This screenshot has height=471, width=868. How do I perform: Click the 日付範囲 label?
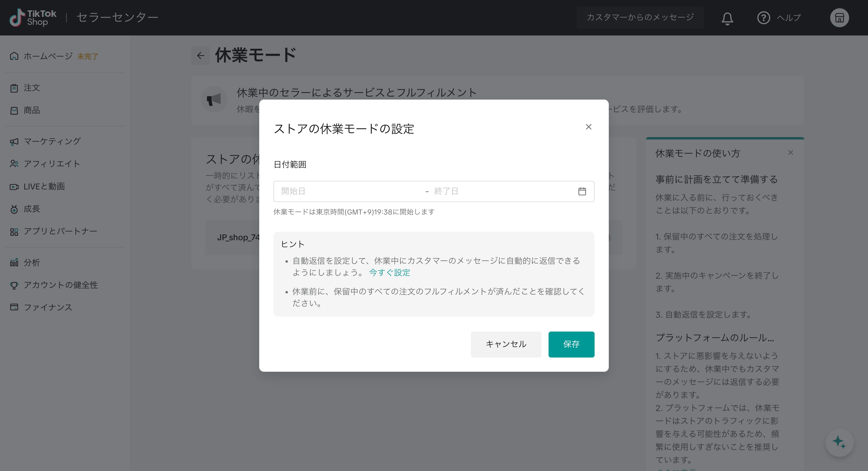[x=290, y=165]
